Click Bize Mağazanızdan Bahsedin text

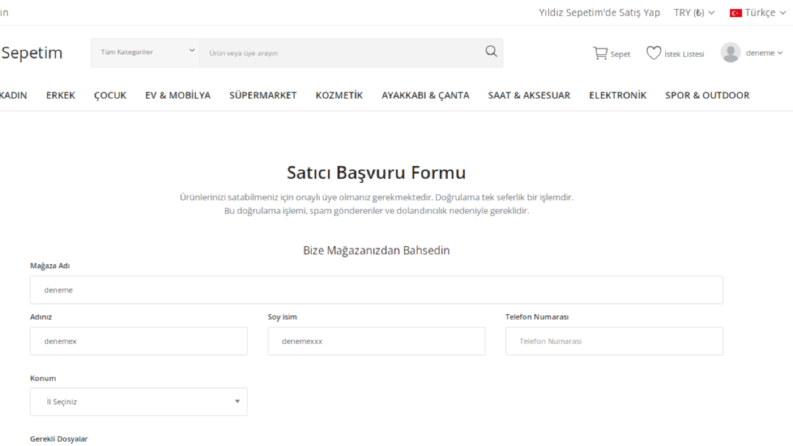pos(376,250)
